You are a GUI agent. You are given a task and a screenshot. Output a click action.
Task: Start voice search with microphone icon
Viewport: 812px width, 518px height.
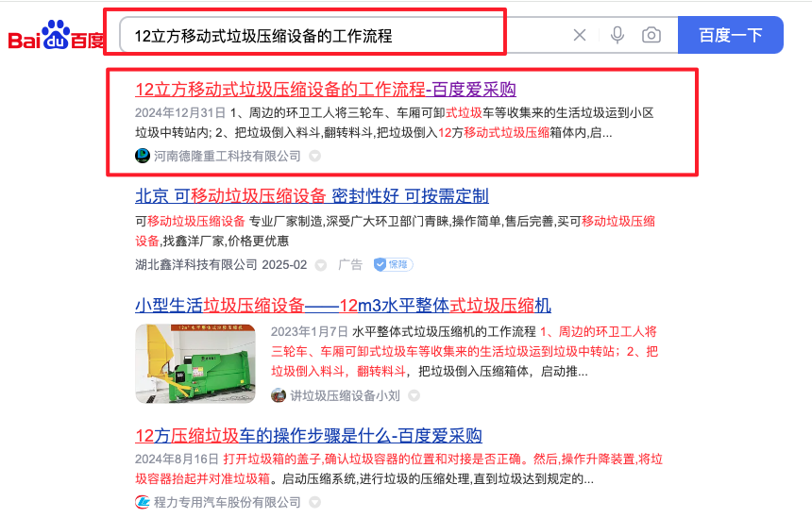coord(617,35)
